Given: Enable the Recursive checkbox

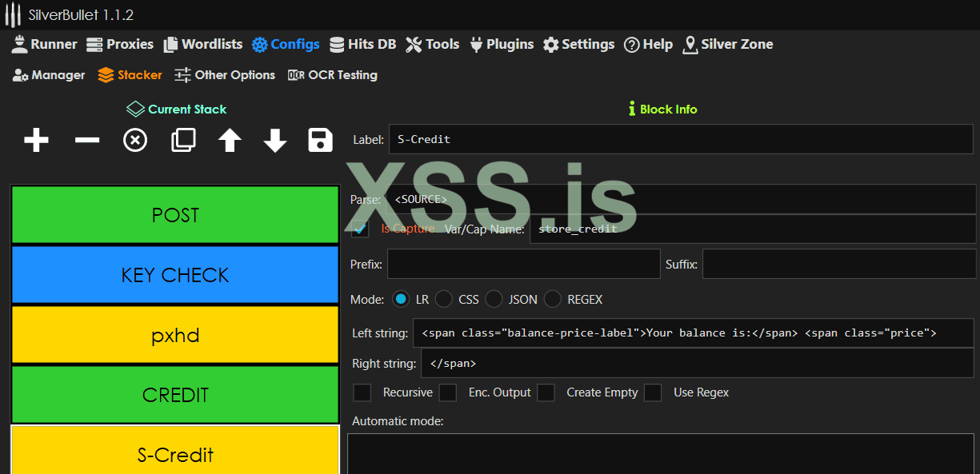Looking at the screenshot, I should 362,392.
